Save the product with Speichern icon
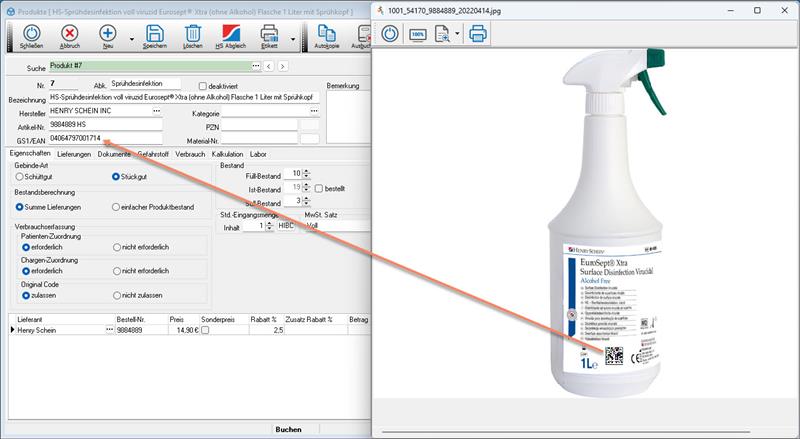Viewport: 800px width, 439px height. click(x=154, y=34)
